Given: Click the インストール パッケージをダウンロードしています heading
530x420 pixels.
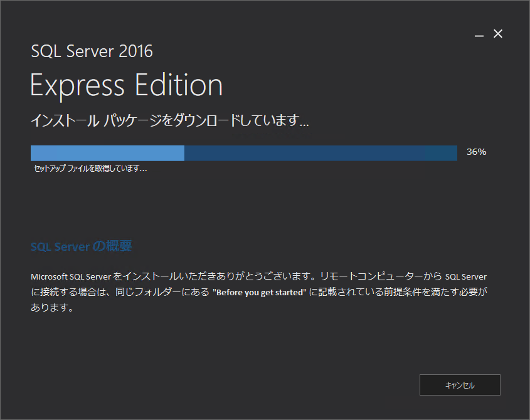Looking at the screenshot, I should tap(169, 120).
